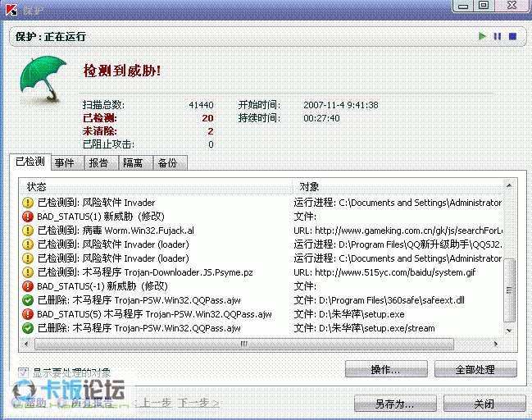Sort by the 状态 column header

(x=156, y=186)
